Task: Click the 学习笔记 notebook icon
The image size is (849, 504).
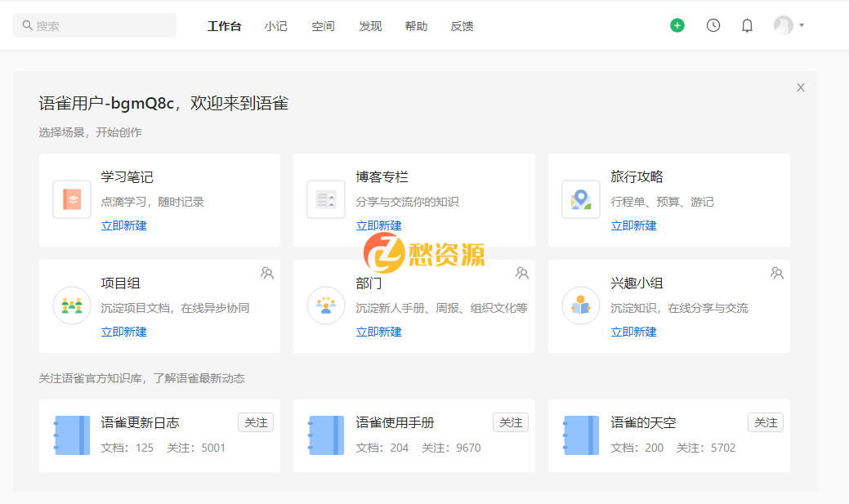Action: click(72, 198)
